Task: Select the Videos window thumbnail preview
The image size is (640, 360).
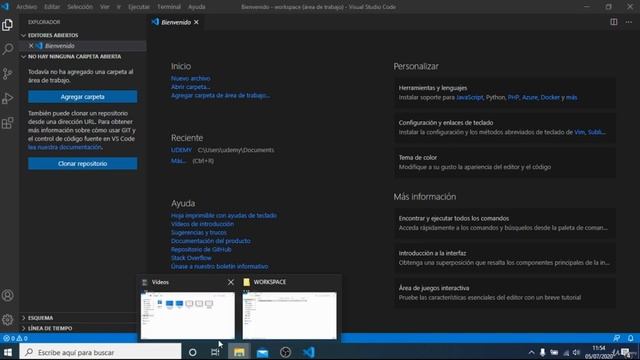Action: (x=188, y=316)
